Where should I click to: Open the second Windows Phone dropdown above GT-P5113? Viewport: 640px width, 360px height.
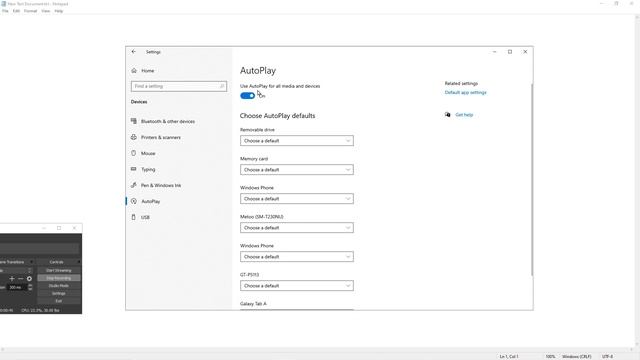point(297,257)
